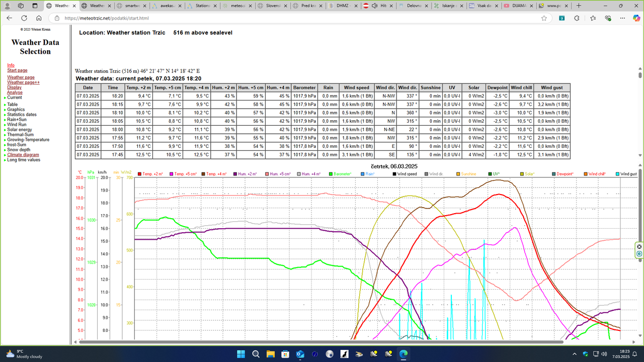Image resolution: width=644 pixels, height=362 pixels.
Task: Toggle the Wind speed legend entry
Action: coord(405,174)
